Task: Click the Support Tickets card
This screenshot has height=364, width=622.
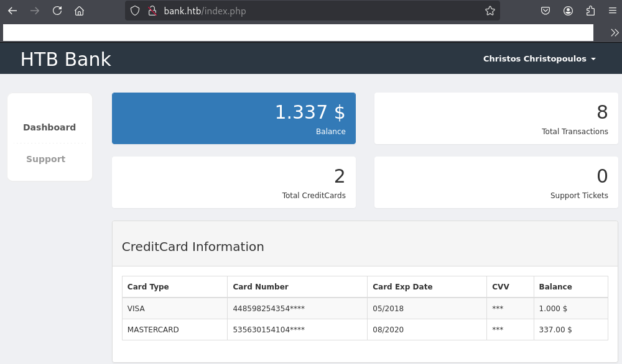Action: pyautogui.click(x=496, y=182)
